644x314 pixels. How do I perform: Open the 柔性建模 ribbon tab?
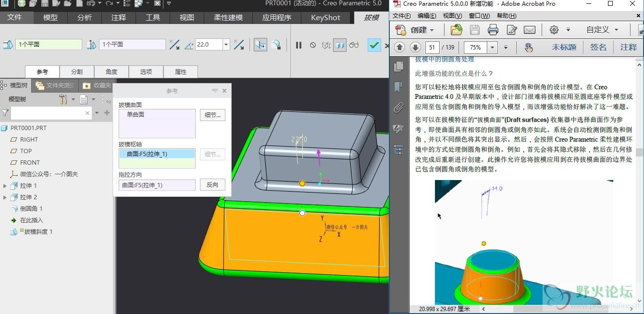click(228, 18)
